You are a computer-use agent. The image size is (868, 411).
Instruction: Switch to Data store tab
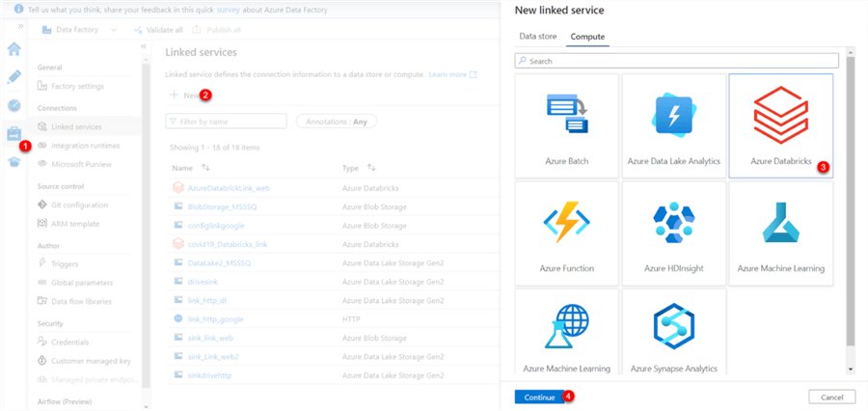pos(537,37)
